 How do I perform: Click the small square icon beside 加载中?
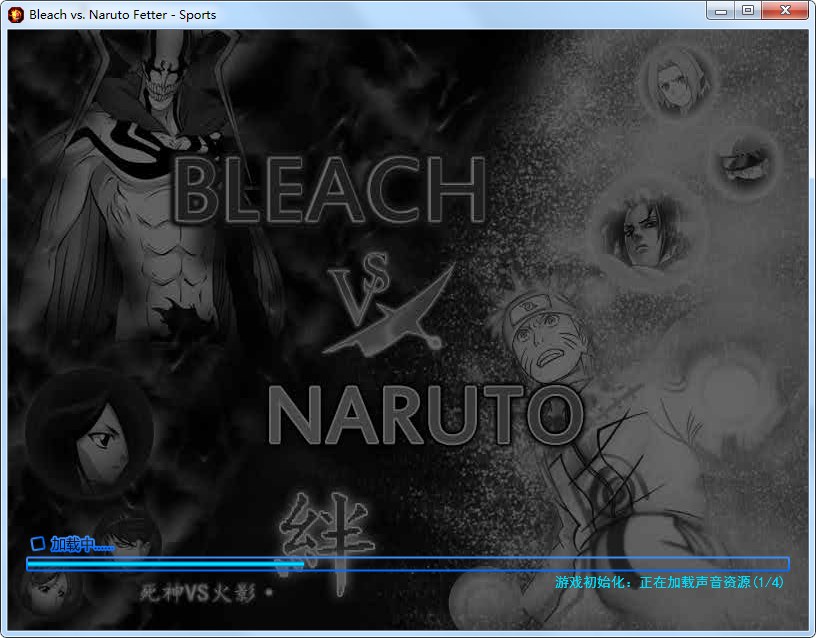tap(37, 543)
